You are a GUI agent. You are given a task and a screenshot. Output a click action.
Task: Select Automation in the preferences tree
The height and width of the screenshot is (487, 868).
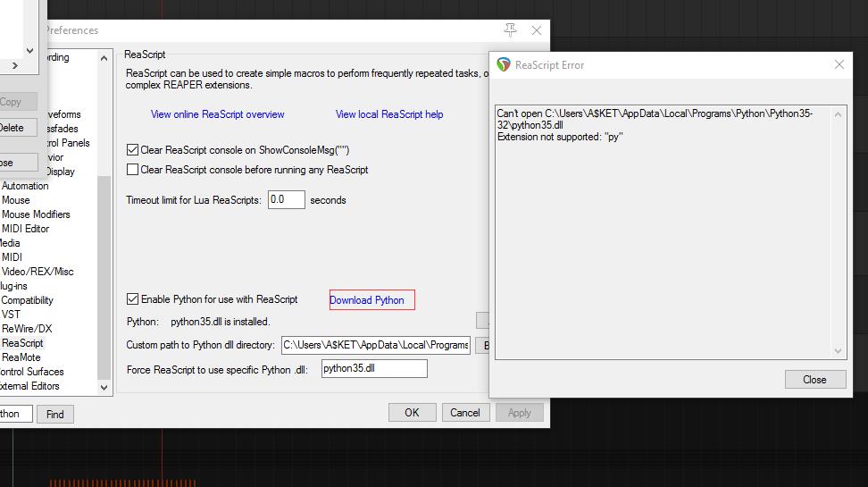(x=25, y=186)
